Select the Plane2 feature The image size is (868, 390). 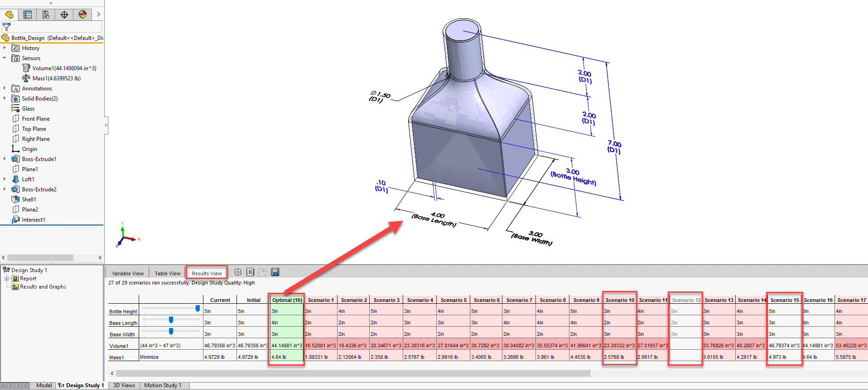click(x=29, y=210)
